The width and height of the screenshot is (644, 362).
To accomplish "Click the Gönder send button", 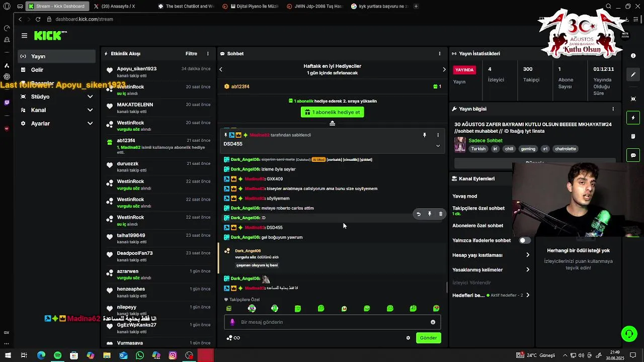I will pos(429,338).
